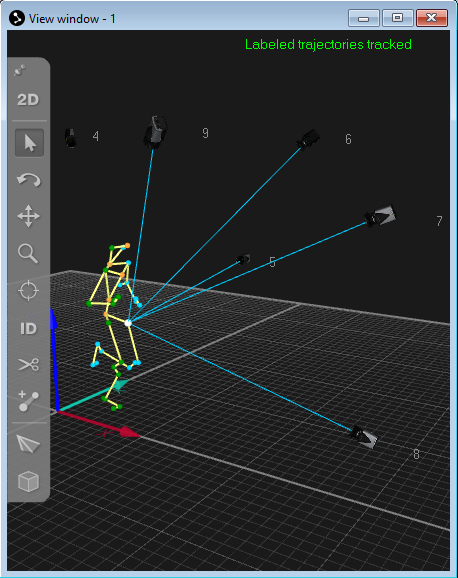Click camera 6 in the scene
Screen dimensions: 458x578
(308, 139)
